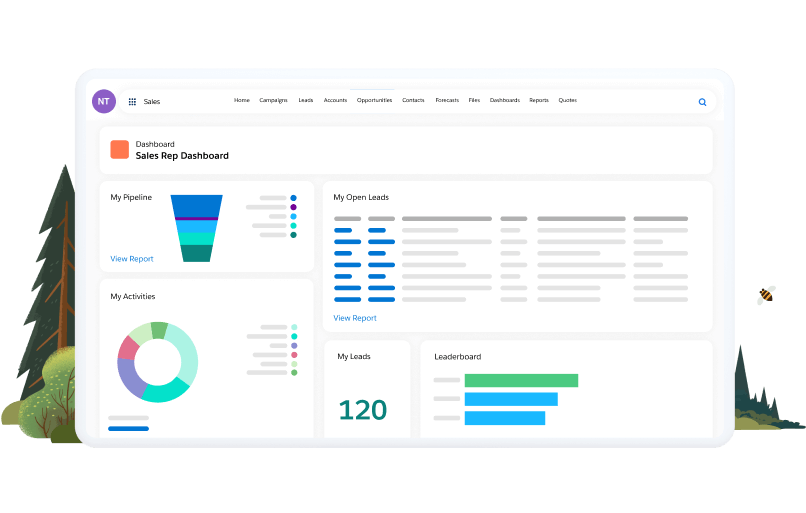The image size is (806, 513).
Task: Click the Sales Rep Dashboard title
Action: (x=182, y=156)
